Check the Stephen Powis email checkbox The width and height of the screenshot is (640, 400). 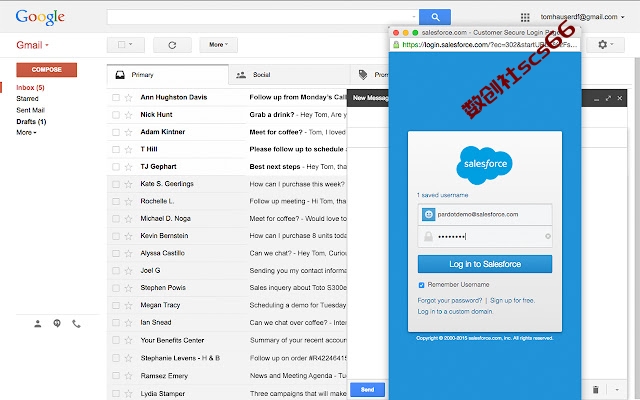pos(116,288)
